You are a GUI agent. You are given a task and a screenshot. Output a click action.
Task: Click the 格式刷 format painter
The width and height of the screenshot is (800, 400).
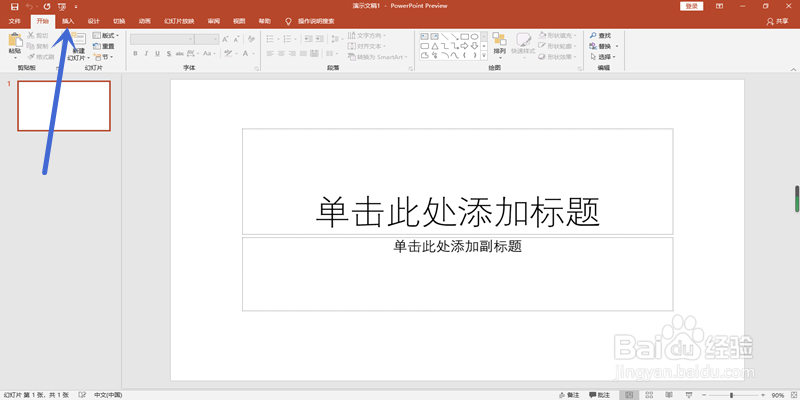pos(41,57)
